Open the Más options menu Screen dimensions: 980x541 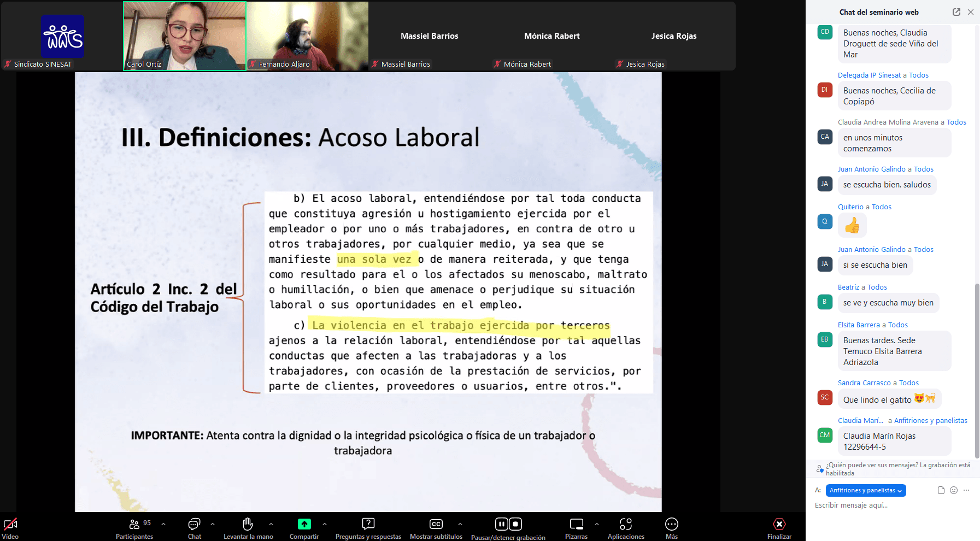671,525
